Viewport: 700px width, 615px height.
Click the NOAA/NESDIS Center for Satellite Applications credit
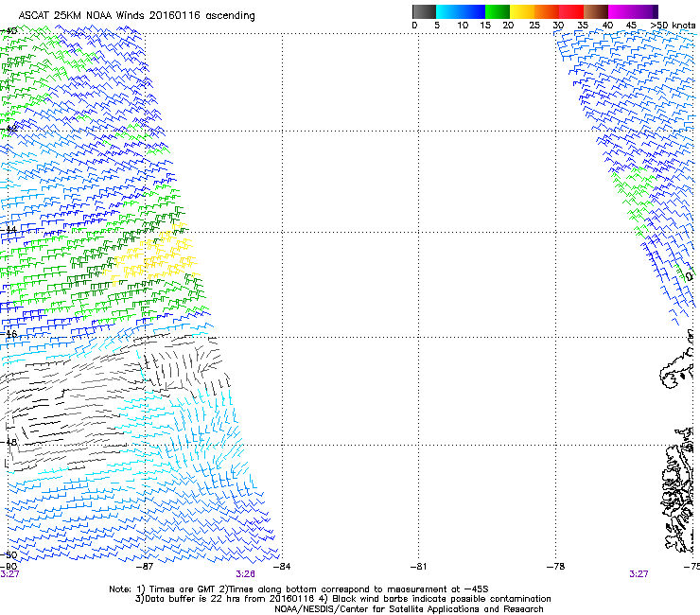pos(409,609)
